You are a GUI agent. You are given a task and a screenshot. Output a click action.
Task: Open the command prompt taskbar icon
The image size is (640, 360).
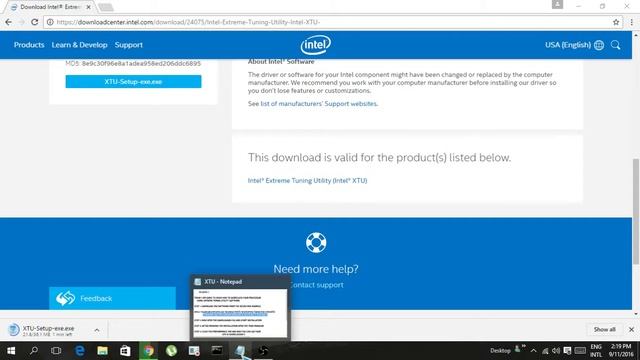[x=217, y=351]
